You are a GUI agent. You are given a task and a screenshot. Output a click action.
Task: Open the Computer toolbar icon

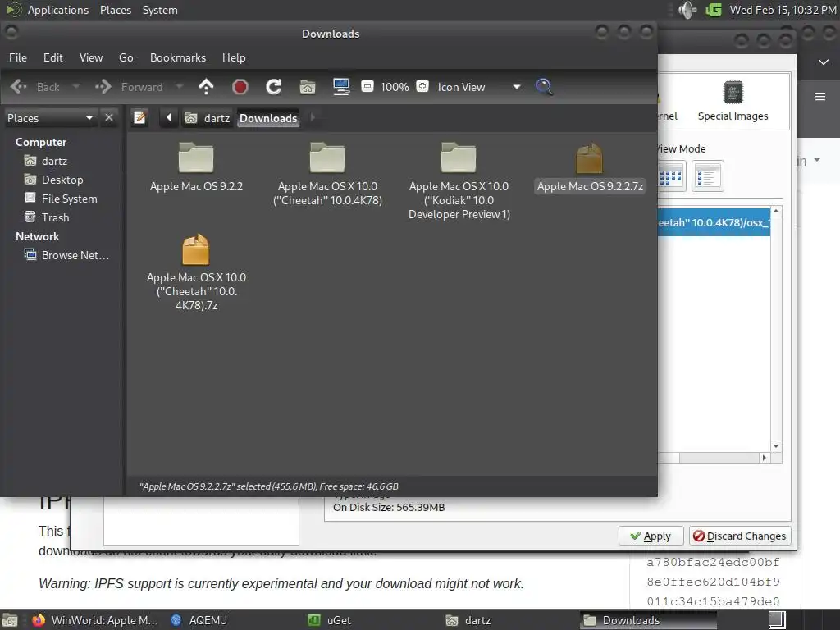341,87
